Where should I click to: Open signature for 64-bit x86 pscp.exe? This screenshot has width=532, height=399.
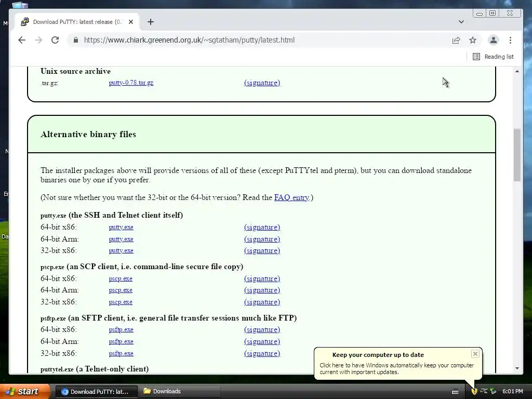click(x=262, y=278)
